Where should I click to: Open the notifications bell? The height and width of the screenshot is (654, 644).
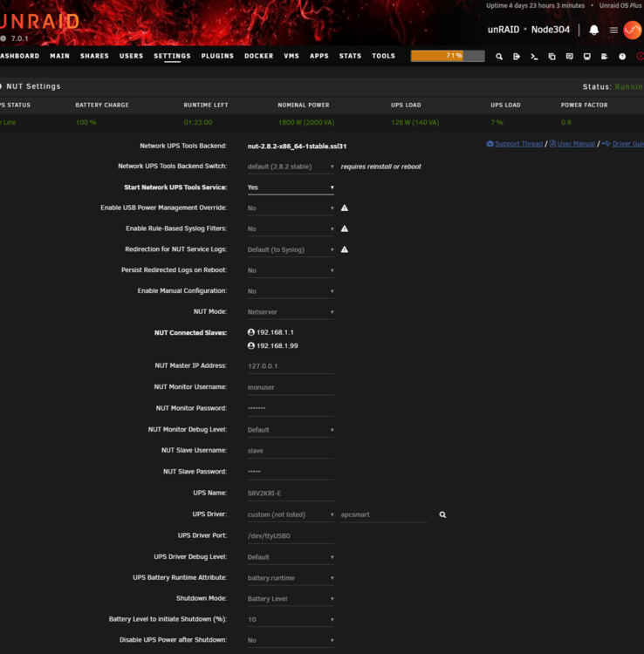point(594,30)
